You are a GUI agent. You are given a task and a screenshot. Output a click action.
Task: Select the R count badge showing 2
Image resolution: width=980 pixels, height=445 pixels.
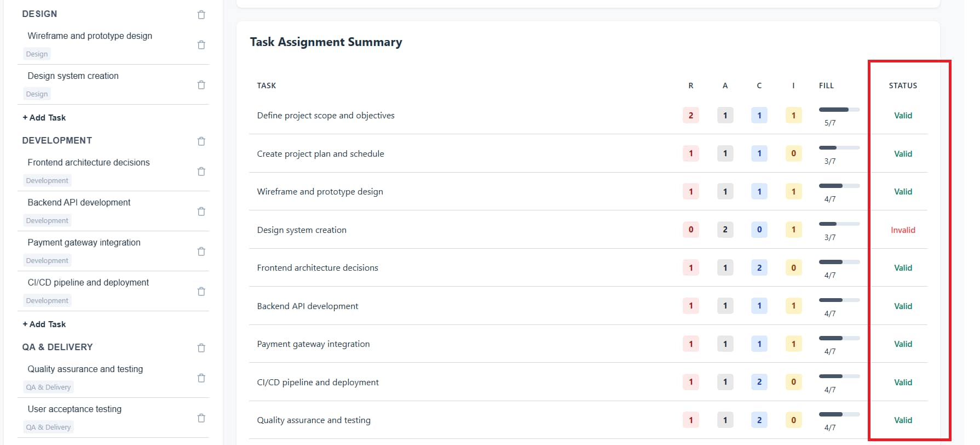click(690, 115)
